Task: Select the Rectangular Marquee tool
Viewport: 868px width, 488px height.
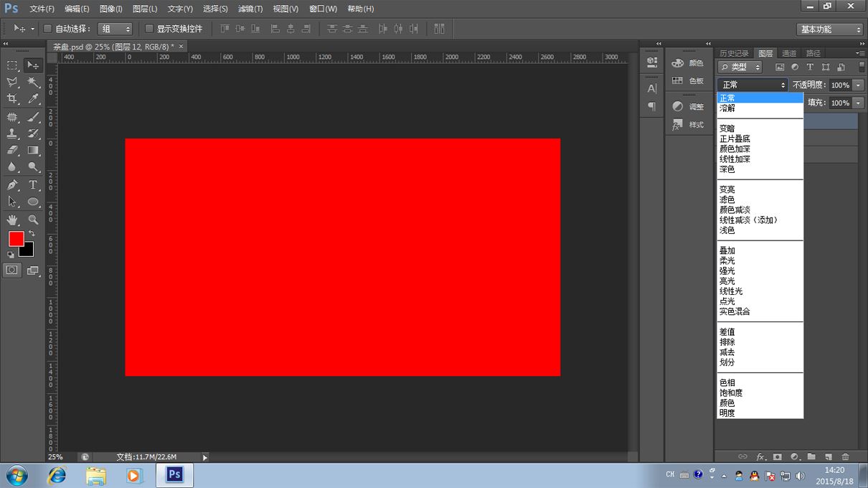Action: tap(12, 65)
